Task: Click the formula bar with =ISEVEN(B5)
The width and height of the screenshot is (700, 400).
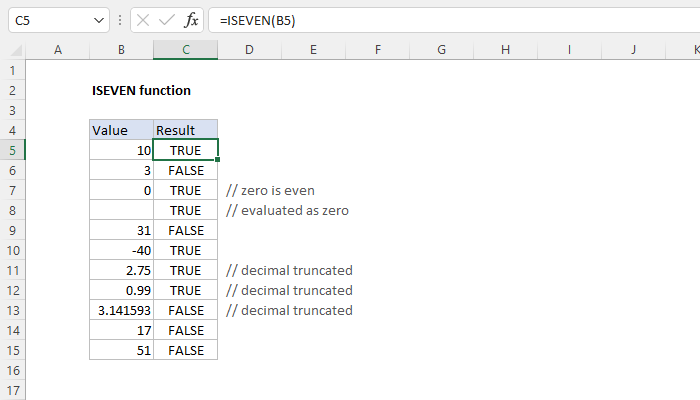Action: click(x=454, y=21)
